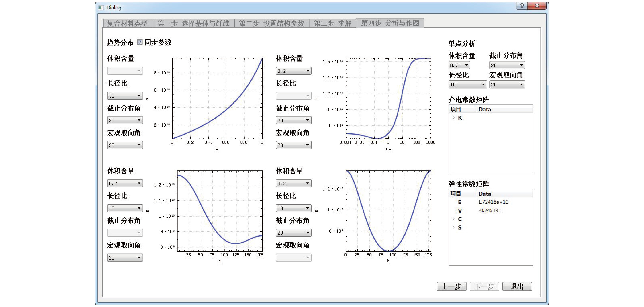Viewport: 644px width, 307px height.
Task: Toggle the 同步参数 checkbox
Action: coord(140,42)
